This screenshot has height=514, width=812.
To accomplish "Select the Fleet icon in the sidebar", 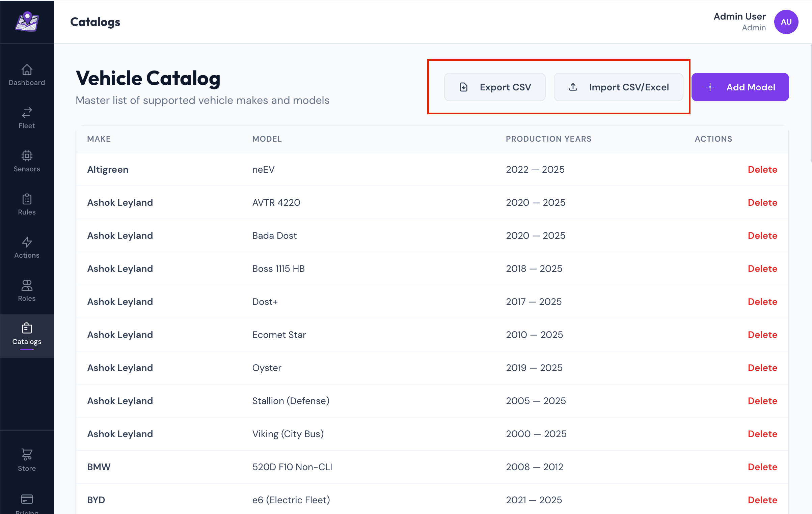I will coord(27,117).
